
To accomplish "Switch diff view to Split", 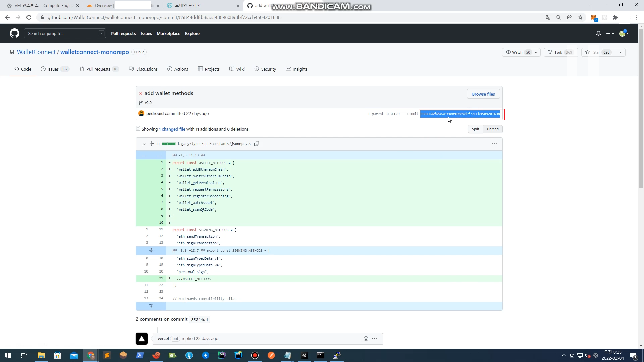I will [475, 129].
